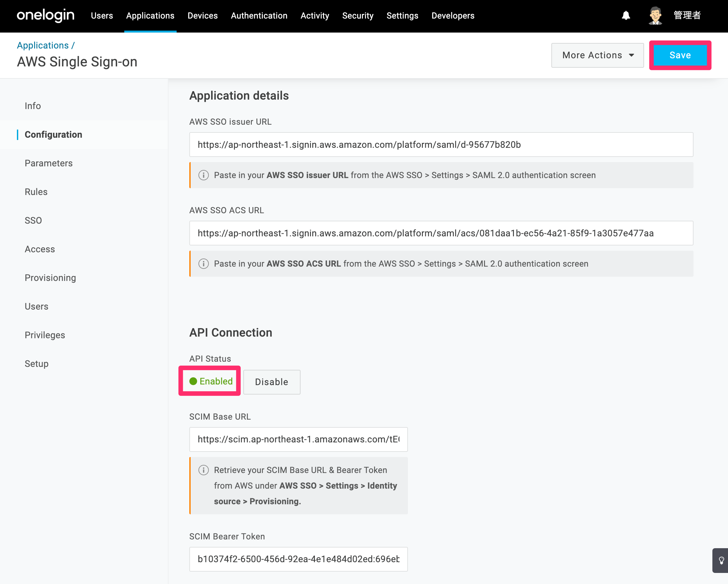Click the SCIM Bearer Token field
The image size is (728, 584).
[x=299, y=559]
